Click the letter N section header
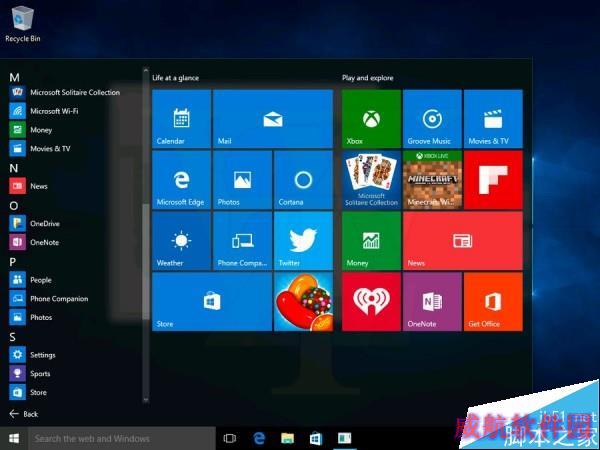The height and width of the screenshot is (450, 600). click(x=14, y=168)
